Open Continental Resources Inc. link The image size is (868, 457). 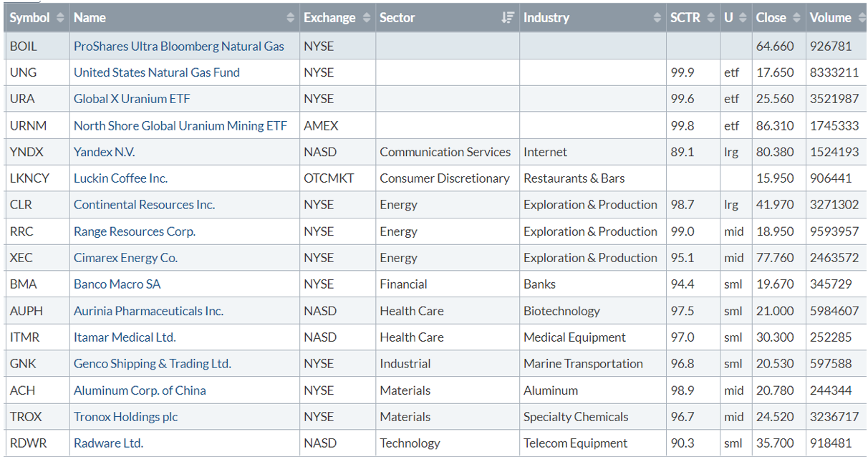coord(144,205)
